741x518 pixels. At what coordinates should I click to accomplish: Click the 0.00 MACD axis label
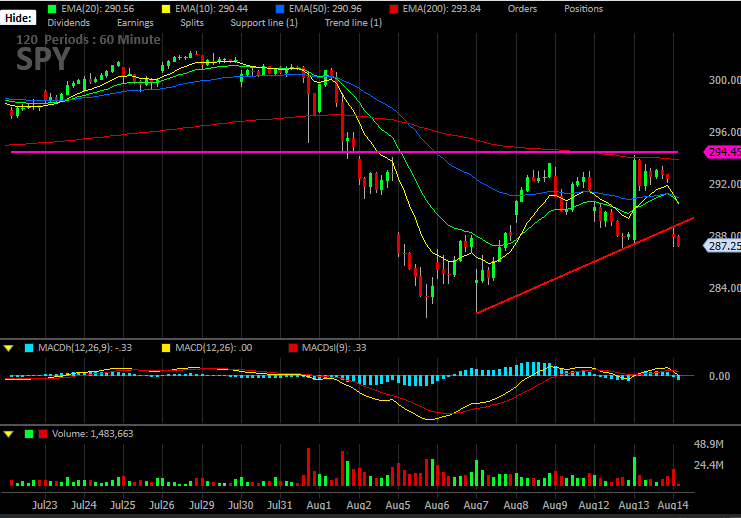(719, 376)
